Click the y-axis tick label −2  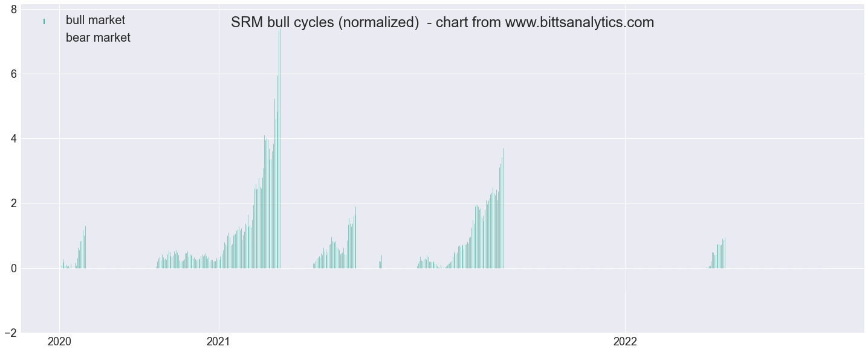click(x=10, y=333)
